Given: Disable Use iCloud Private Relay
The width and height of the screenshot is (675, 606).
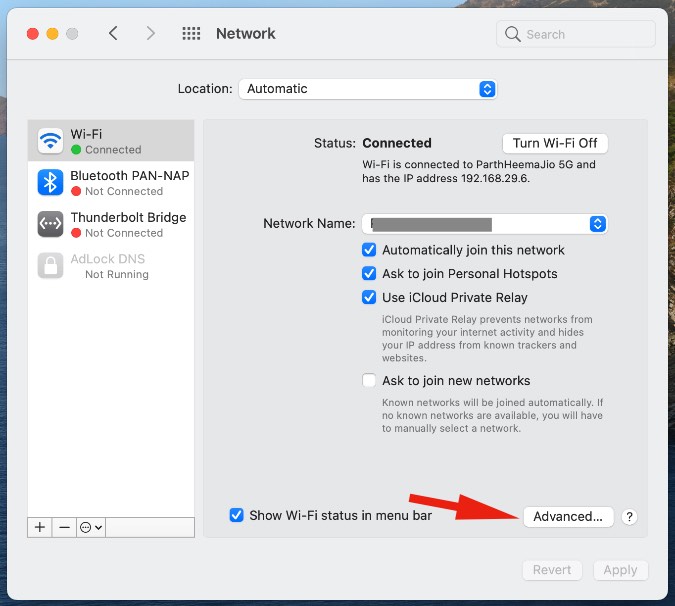Looking at the screenshot, I should 370,298.
